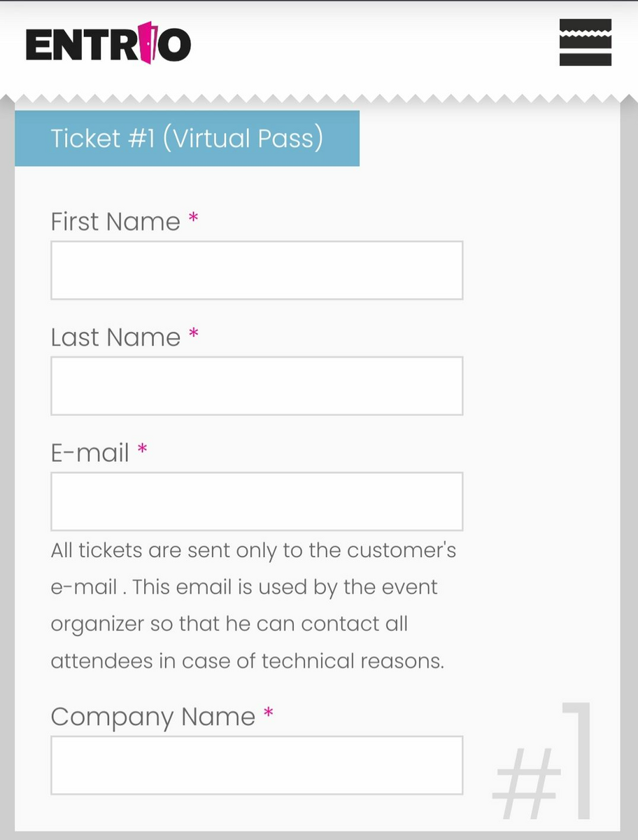Click the Last Name required asterisk
The image size is (638, 840).
[x=194, y=335]
